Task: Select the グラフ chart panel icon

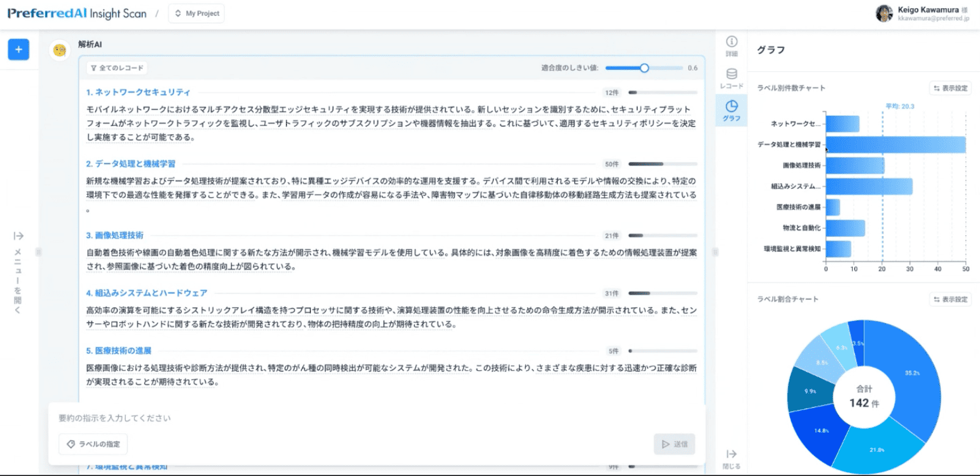Action: (731, 110)
